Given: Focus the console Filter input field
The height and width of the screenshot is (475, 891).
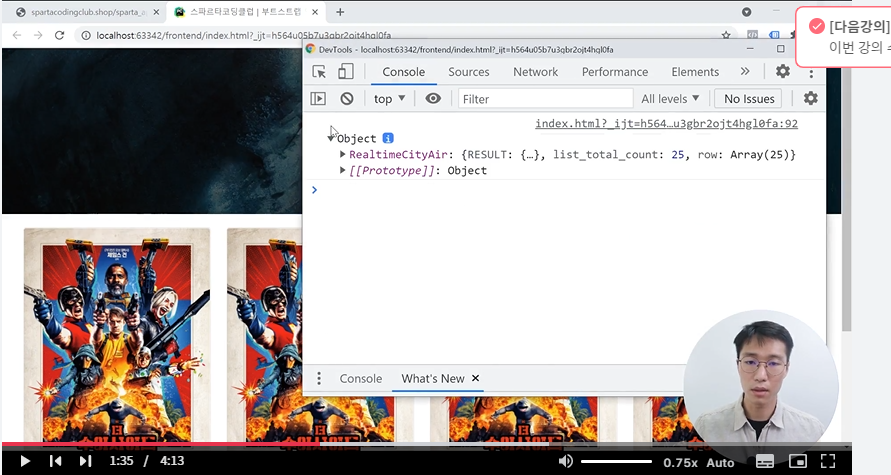Looking at the screenshot, I should (x=546, y=99).
